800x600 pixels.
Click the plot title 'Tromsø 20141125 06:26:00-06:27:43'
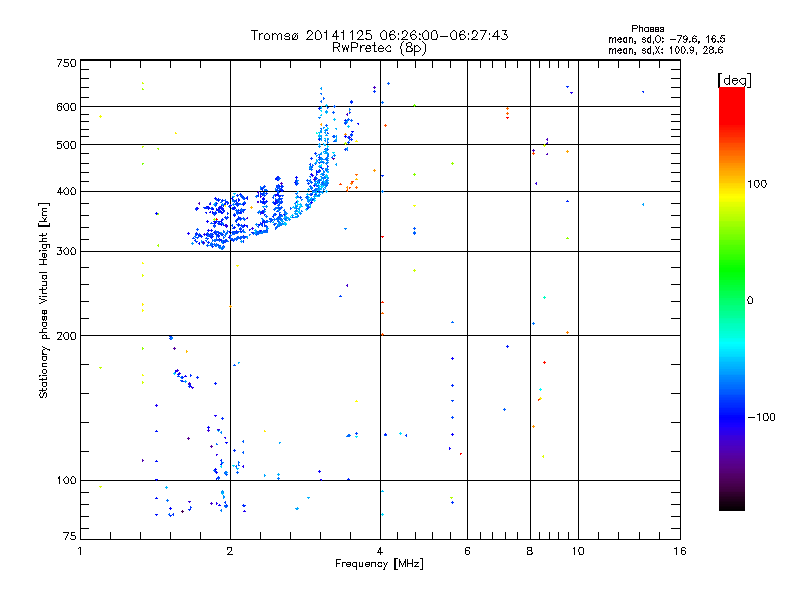[379, 35]
